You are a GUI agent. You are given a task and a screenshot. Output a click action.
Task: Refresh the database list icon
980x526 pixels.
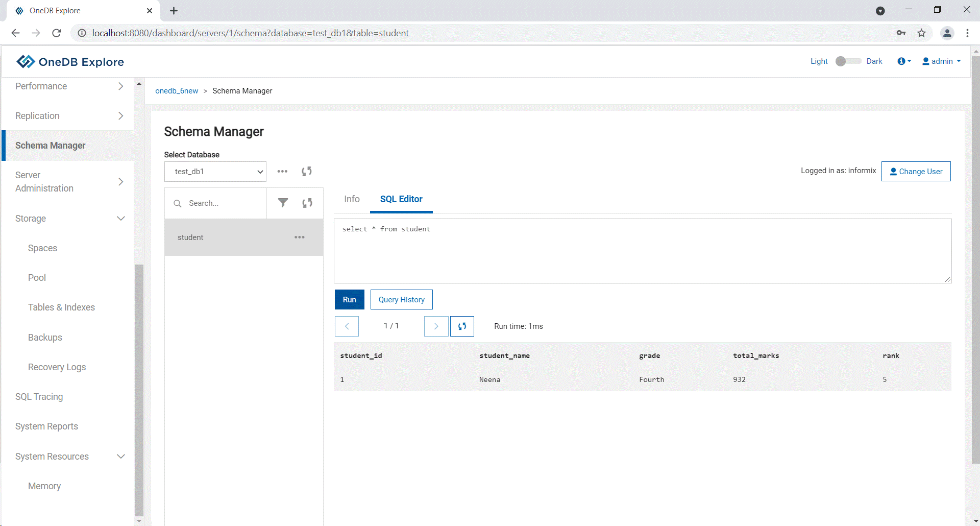pos(307,172)
